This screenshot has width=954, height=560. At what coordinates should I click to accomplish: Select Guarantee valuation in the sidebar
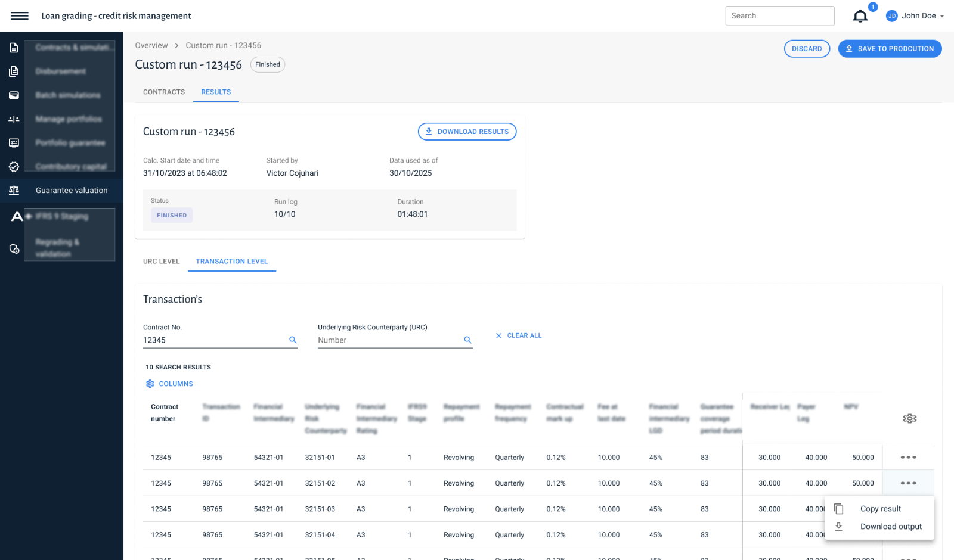tap(72, 191)
